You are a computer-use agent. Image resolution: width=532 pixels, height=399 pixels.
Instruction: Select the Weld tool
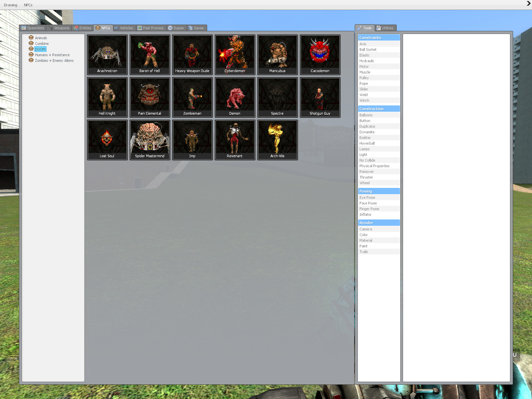(x=379, y=95)
